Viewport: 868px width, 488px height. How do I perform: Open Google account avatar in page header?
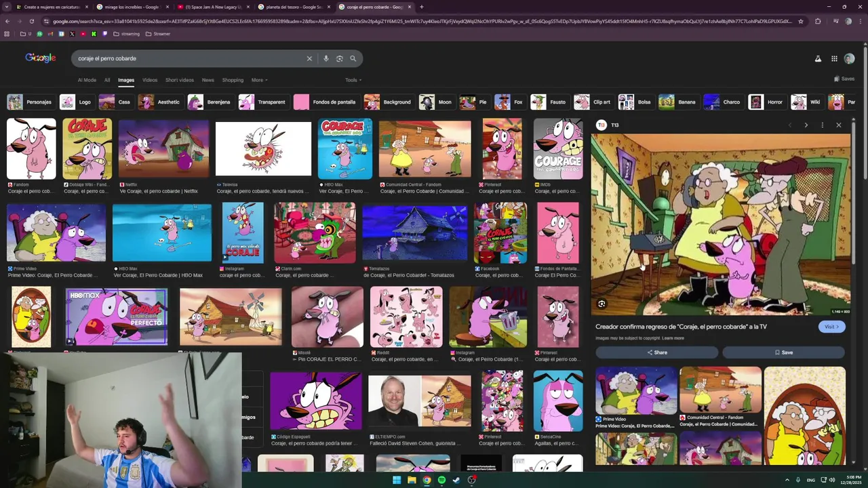(x=849, y=59)
